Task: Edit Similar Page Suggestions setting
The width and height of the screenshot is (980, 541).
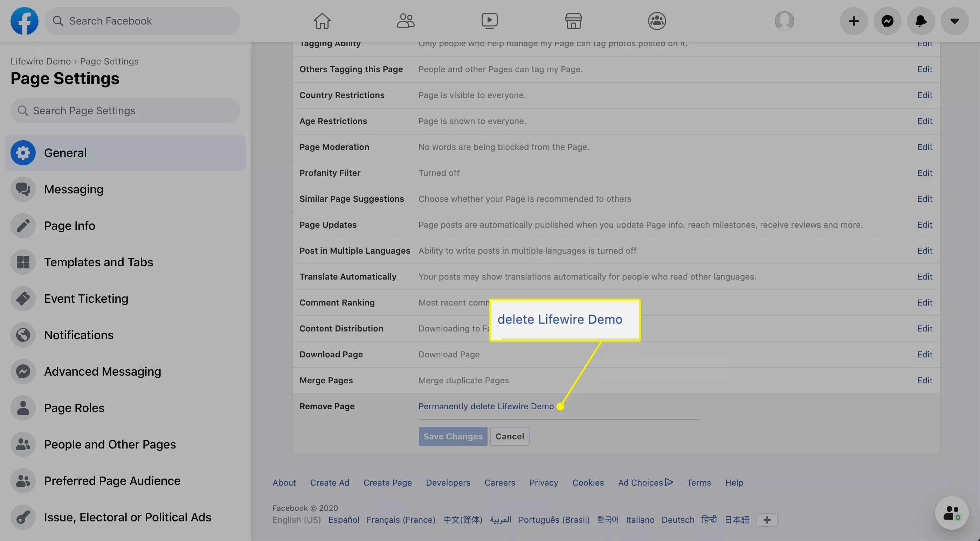Action: 924,199
